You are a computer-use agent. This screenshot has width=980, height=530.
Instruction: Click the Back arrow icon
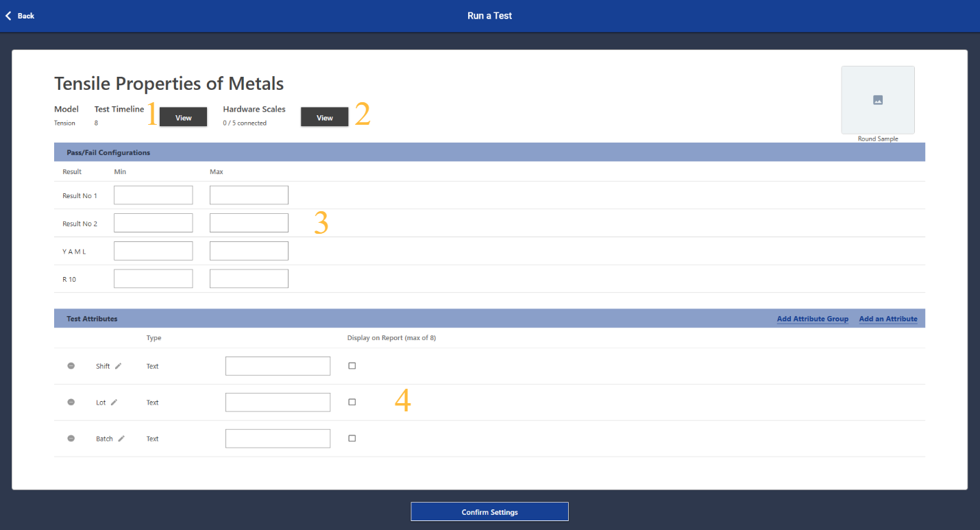(x=8, y=16)
